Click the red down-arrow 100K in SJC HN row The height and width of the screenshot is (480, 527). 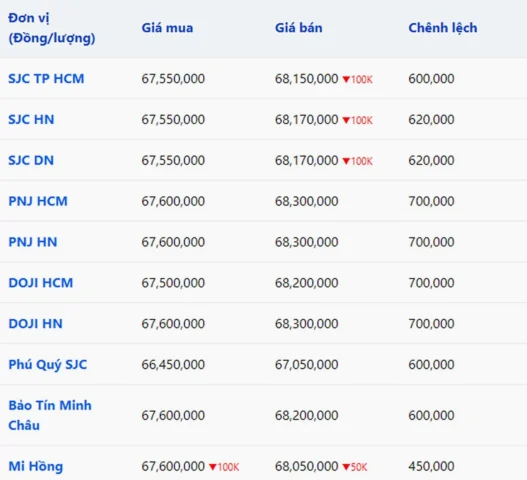pyautogui.click(x=357, y=120)
